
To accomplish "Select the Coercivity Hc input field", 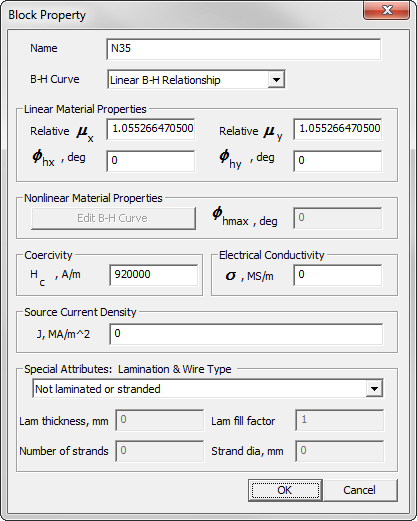I will tap(154, 275).
